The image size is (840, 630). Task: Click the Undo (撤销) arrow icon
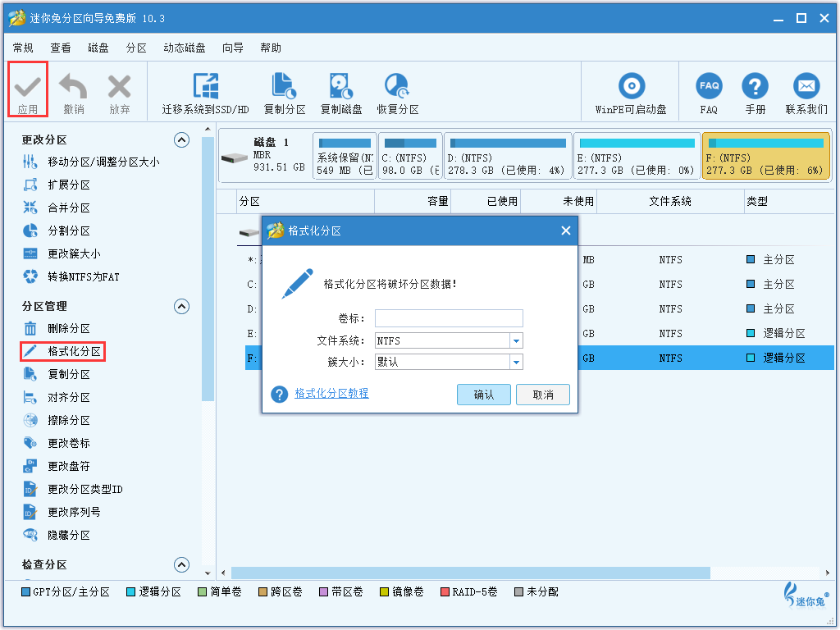73,85
